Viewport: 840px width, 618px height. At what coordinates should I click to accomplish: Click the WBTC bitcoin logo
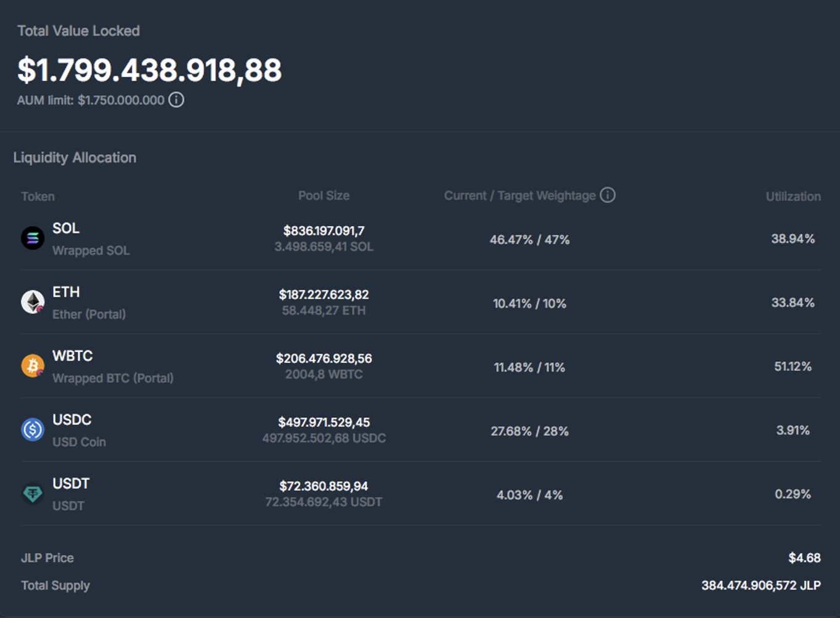pyautogui.click(x=33, y=365)
